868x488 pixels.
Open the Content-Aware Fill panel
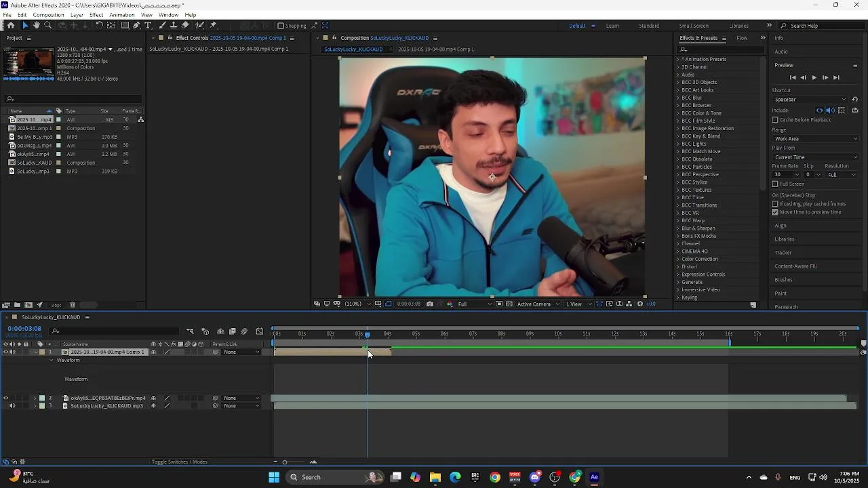(x=795, y=266)
